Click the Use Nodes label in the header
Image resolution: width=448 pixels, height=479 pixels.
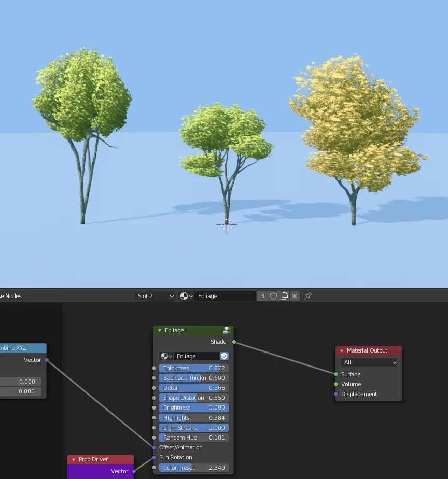(10, 296)
